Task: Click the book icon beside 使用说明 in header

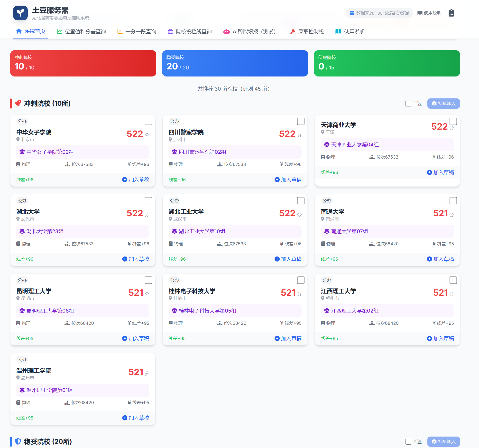Action: tap(420, 13)
